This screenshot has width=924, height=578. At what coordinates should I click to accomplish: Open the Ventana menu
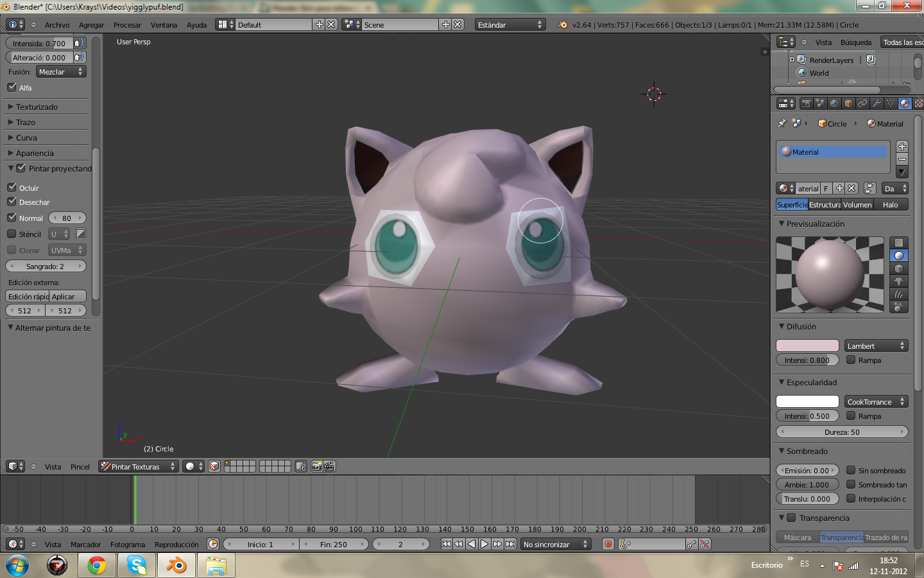[x=164, y=25]
